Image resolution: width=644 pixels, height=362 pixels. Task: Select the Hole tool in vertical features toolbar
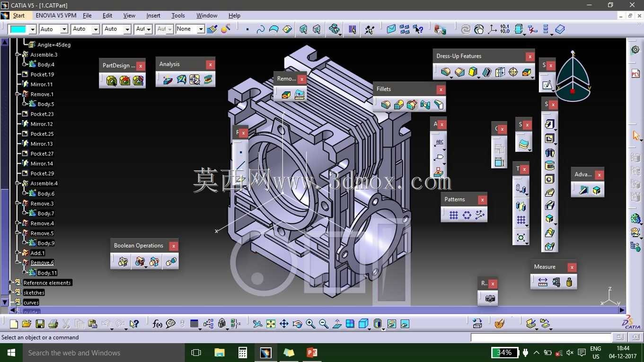coord(549,179)
